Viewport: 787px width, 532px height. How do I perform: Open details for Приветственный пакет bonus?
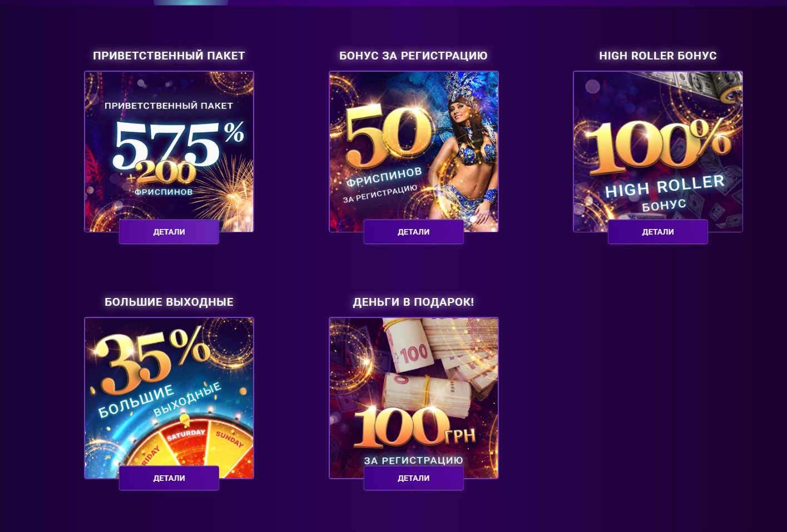(169, 232)
